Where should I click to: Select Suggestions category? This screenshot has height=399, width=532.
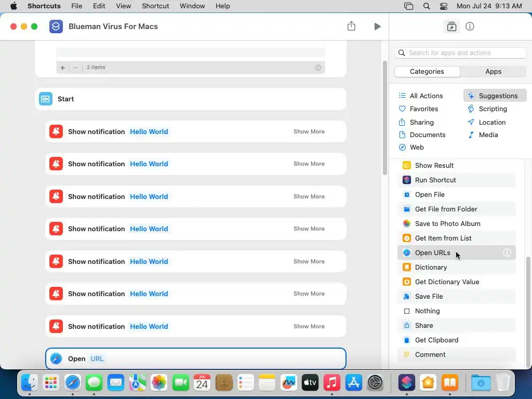pyautogui.click(x=495, y=96)
